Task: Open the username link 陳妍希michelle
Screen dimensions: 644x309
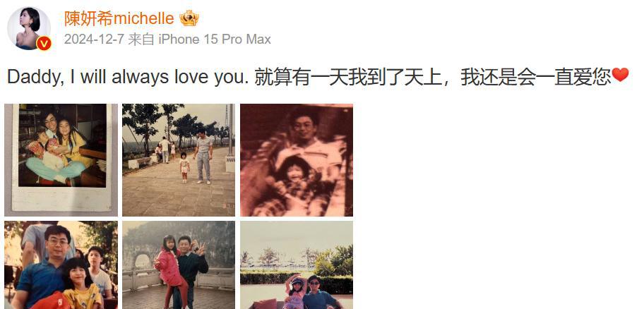Action: coord(119,18)
